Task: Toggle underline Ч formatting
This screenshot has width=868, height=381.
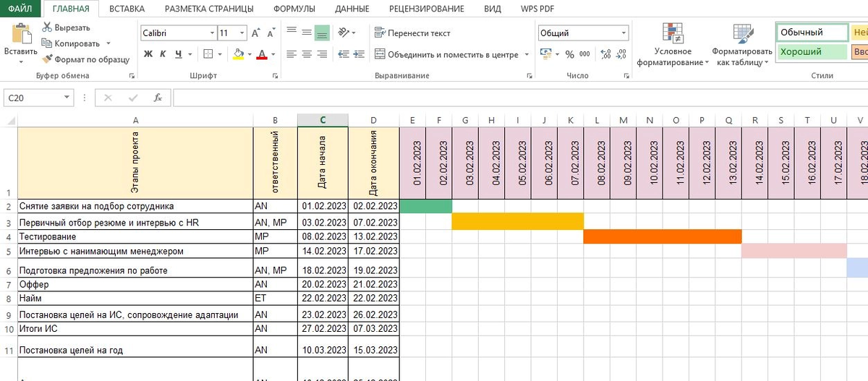Action: coord(178,54)
